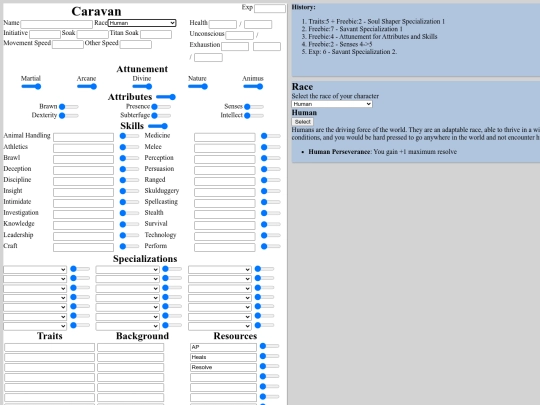
Task: Click the Insight skill text field
Action: (83, 192)
